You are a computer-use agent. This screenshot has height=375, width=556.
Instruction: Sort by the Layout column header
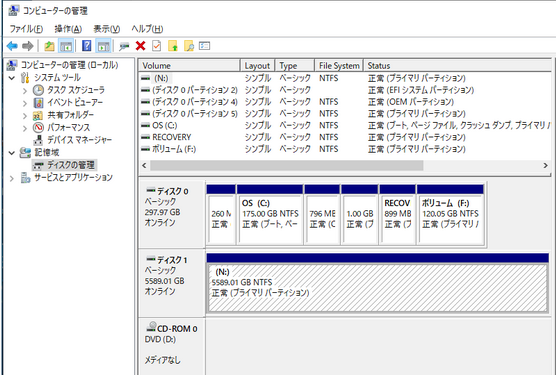(257, 66)
